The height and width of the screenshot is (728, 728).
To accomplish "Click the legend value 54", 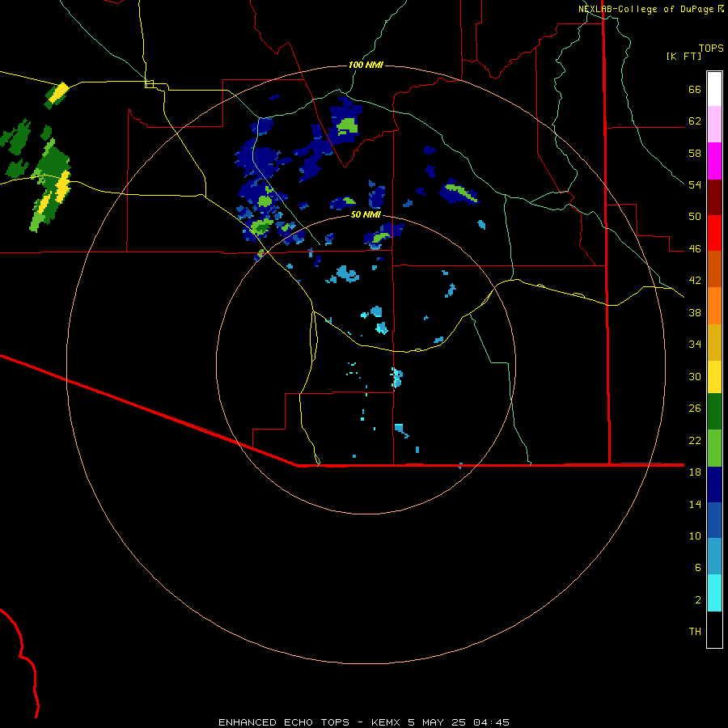I will [695, 184].
